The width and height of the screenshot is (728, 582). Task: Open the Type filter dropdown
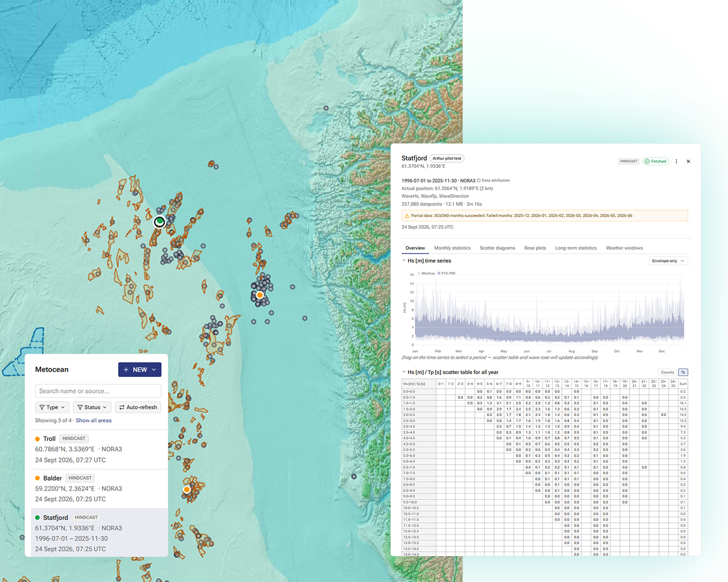pyautogui.click(x=52, y=407)
